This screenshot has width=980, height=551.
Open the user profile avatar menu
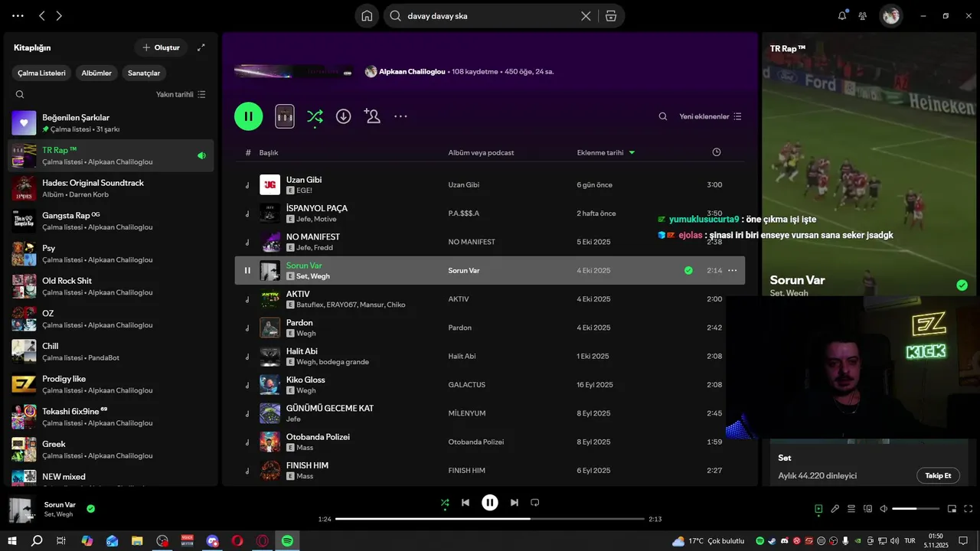890,15
